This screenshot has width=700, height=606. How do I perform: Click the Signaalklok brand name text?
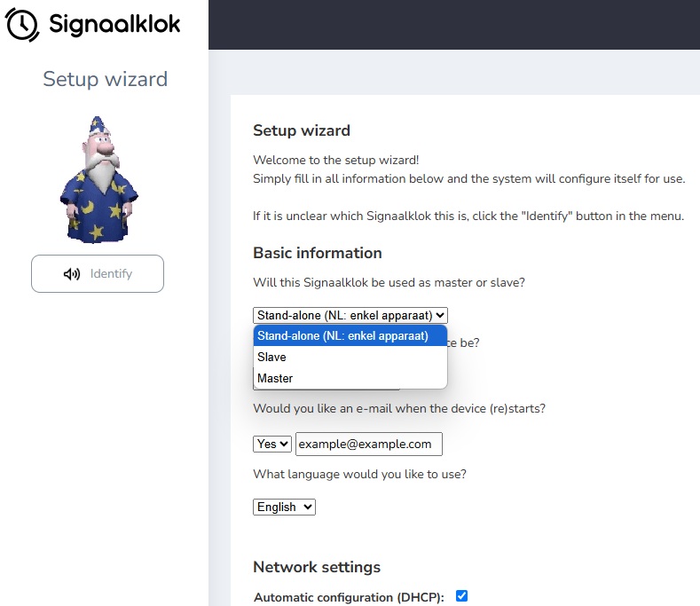point(114,25)
